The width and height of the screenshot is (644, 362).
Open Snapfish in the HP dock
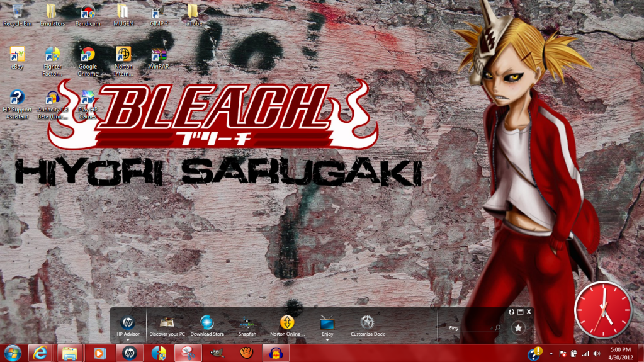pyautogui.click(x=247, y=326)
